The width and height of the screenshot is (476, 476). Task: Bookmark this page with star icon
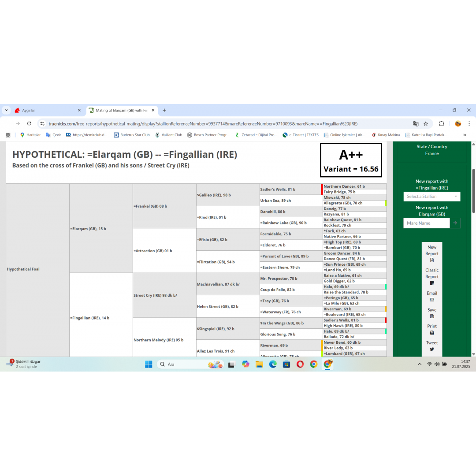426,124
